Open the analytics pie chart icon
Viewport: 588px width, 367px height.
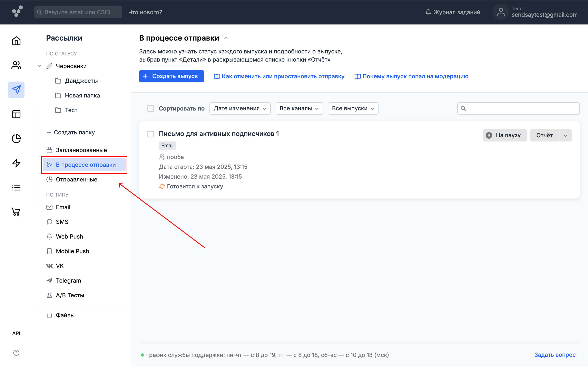pos(16,139)
